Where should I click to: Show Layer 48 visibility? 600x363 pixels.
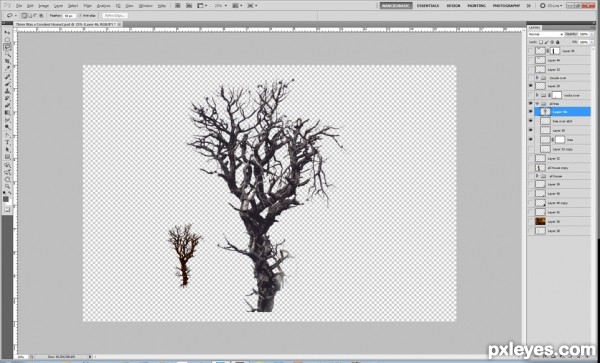click(530, 50)
